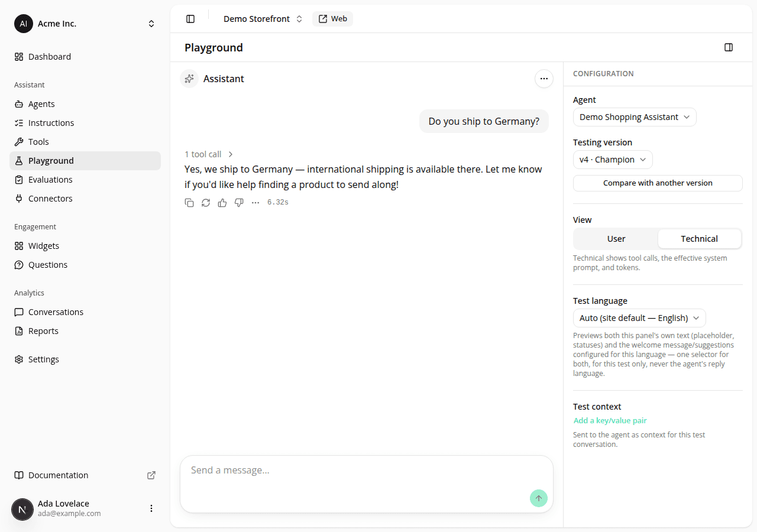Screen dimensions: 757x532
Task: Click the CONFIGURATION panel header
Action: (603, 74)
